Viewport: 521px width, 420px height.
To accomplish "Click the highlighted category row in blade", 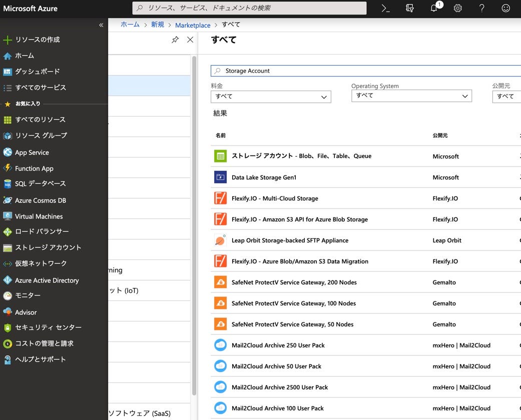I will click(149, 85).
